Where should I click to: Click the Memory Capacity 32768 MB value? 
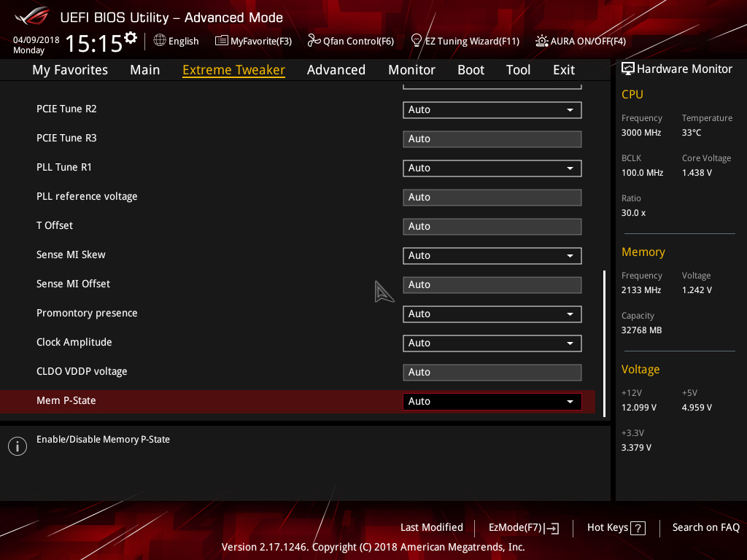click(641, 330)
